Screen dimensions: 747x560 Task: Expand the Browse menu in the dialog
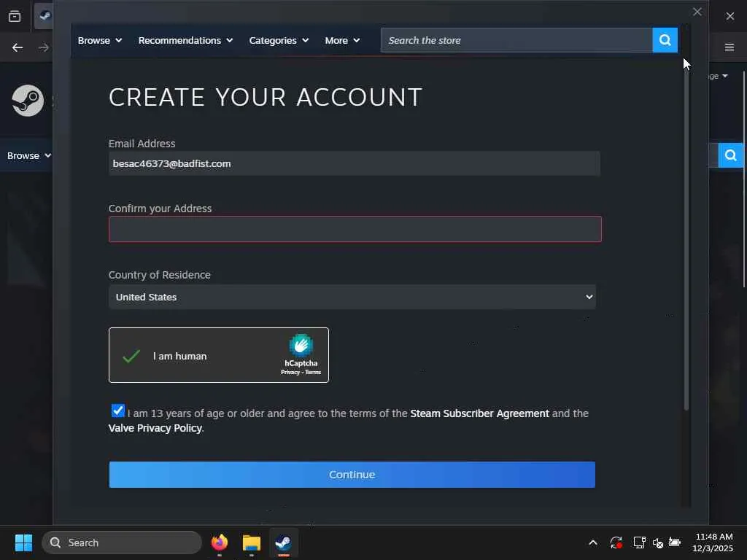(100, 41)
